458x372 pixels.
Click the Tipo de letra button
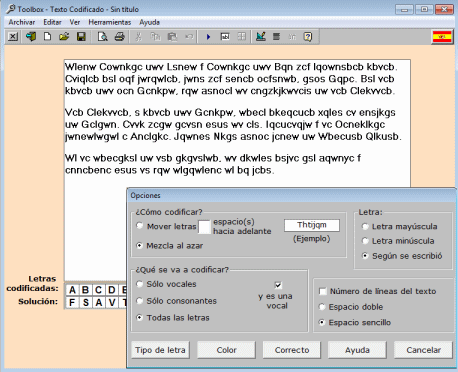[160, 350]
